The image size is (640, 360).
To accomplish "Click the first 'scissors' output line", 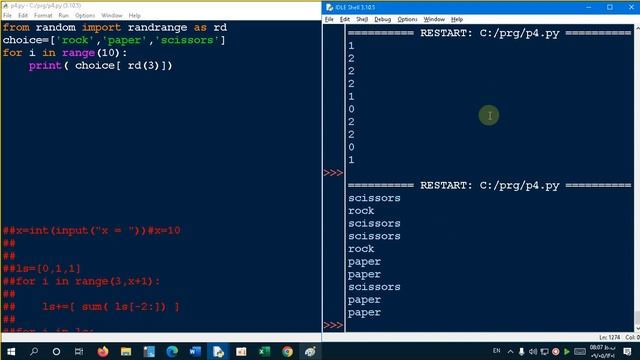I will coord(374,198).
